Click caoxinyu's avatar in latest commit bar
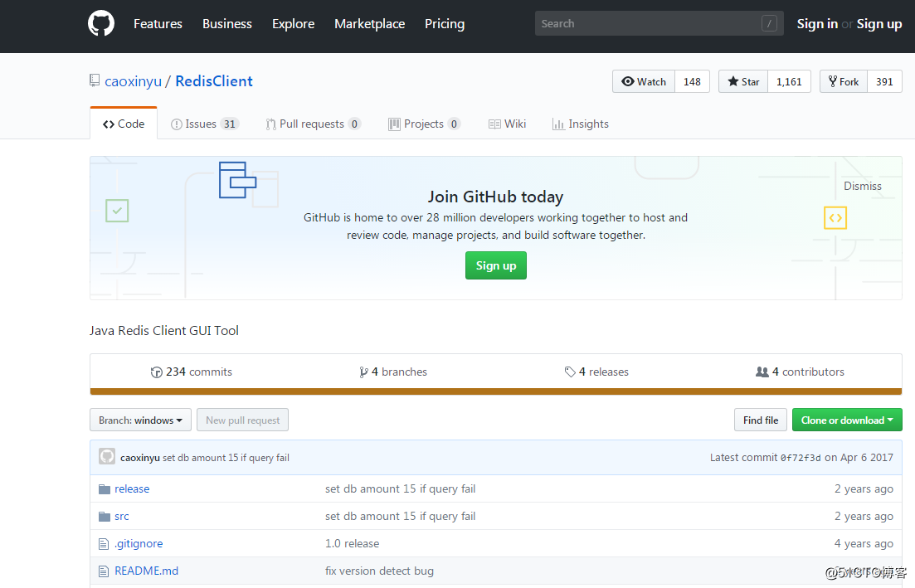 [107, 456]
